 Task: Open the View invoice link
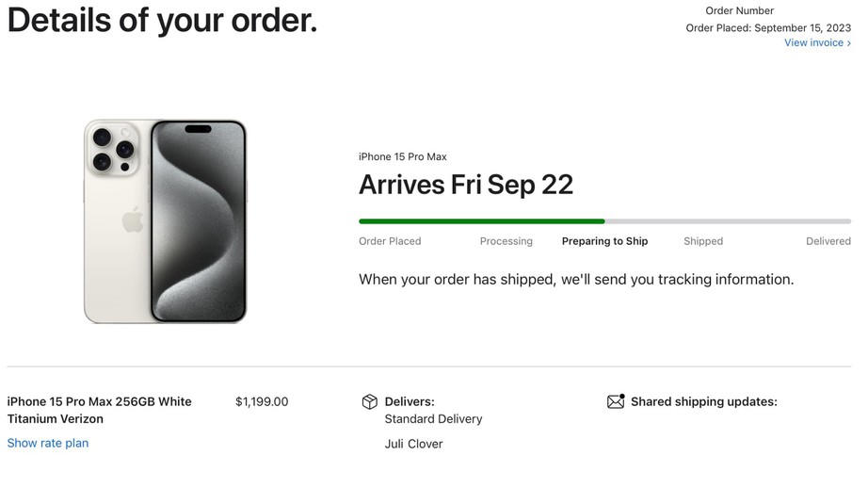pos(813,42)
